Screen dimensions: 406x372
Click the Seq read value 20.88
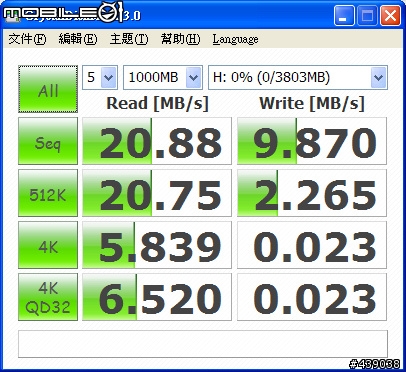157,141
